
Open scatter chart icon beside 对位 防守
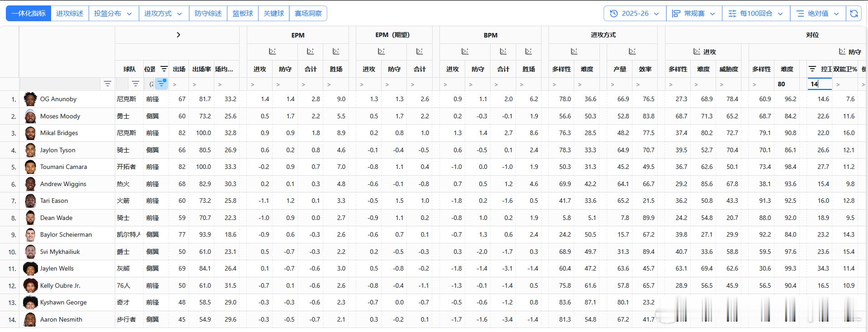(842, 51)
